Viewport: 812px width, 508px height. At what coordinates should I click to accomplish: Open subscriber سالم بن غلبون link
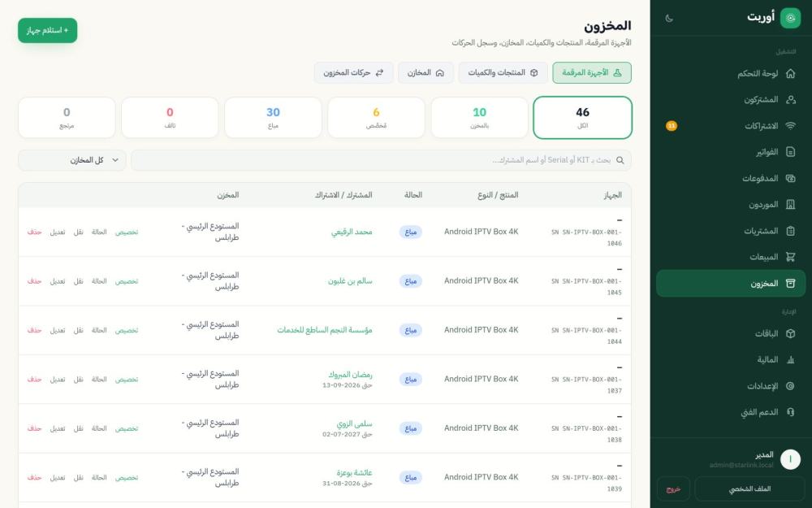click(350, 281)
